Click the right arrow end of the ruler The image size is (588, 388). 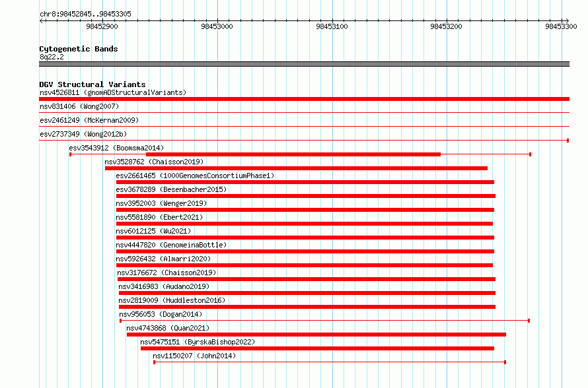click(x=568, y=20)
